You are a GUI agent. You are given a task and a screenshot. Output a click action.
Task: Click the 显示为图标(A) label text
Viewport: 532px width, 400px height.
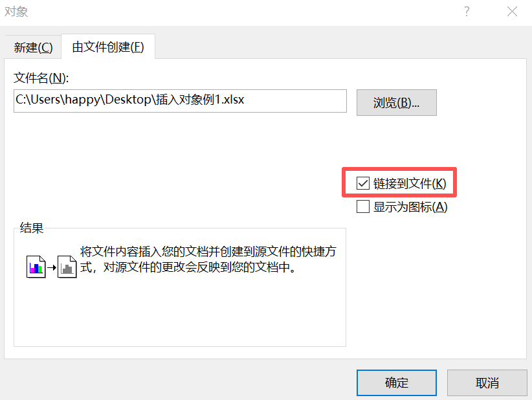[x=410, y=206]
